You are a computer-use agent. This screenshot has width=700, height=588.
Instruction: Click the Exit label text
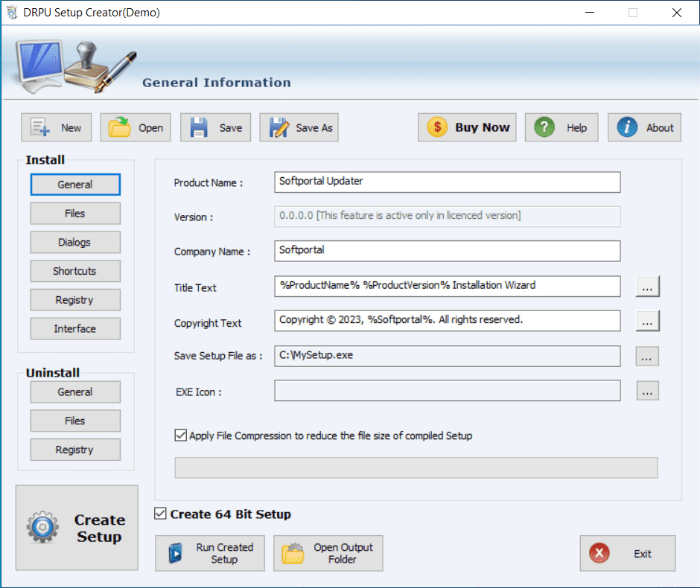[643, 554]
